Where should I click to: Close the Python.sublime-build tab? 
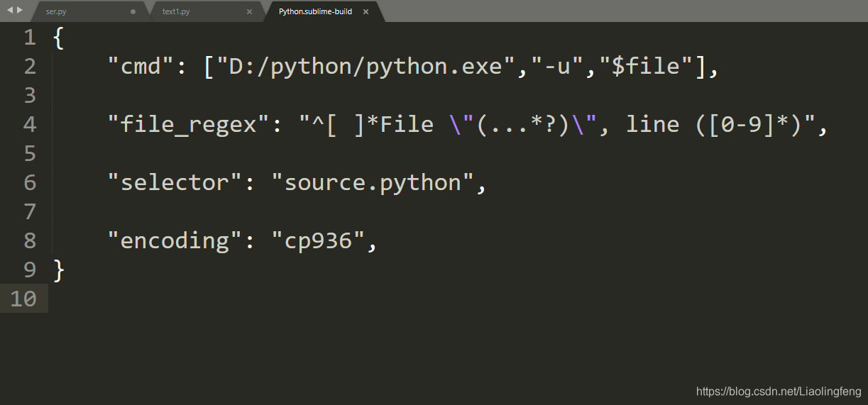click(366, 11)
